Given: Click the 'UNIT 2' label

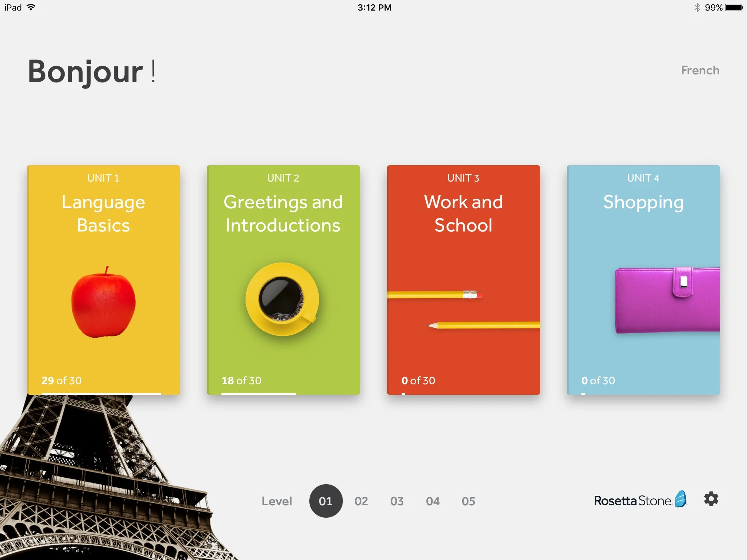Looking at the screenshot, I should pyautogui.click(x=283, y=178).
